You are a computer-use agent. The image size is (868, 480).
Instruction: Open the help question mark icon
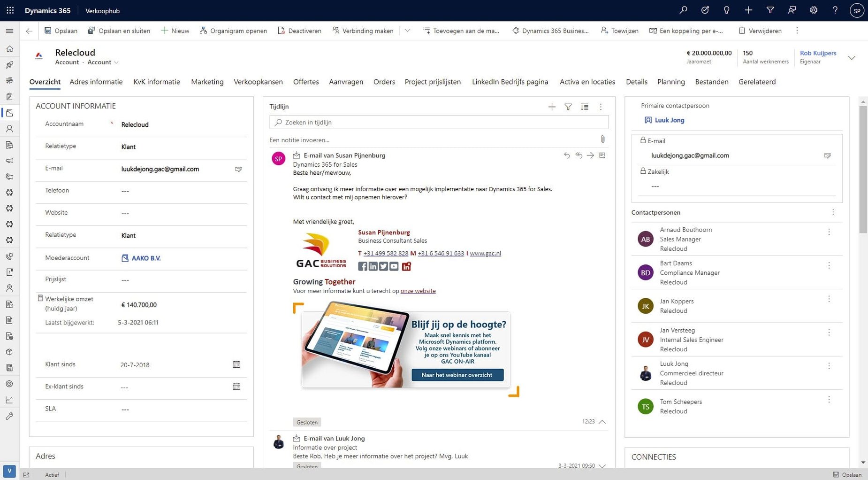[x=835, y=10]
